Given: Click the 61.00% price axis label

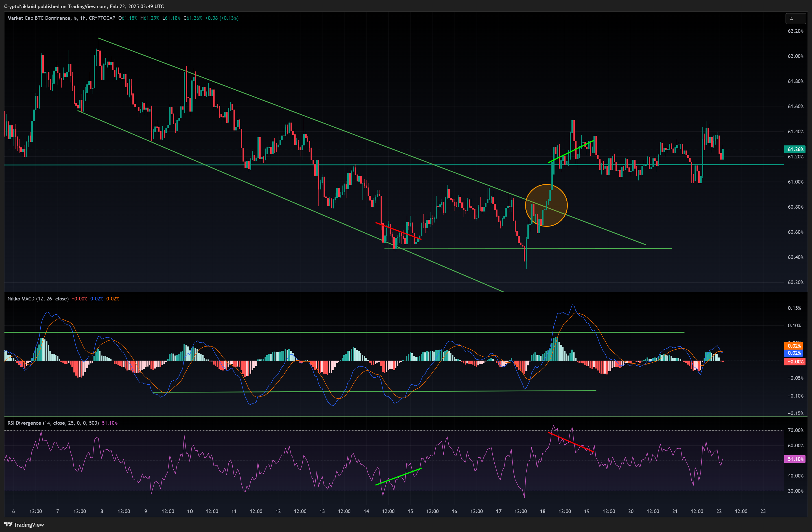Looking at the screenshot, I should click(795, 182).
